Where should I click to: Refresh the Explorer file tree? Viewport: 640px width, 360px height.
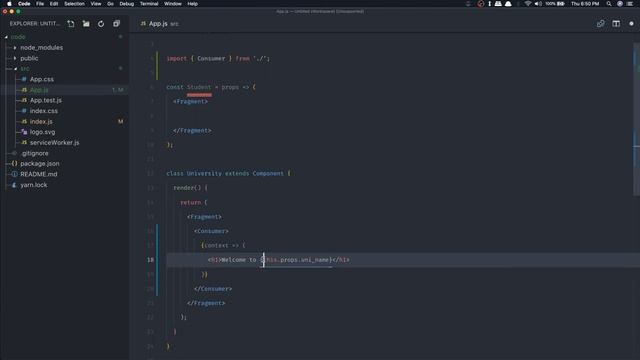click(x=101, y=24)
